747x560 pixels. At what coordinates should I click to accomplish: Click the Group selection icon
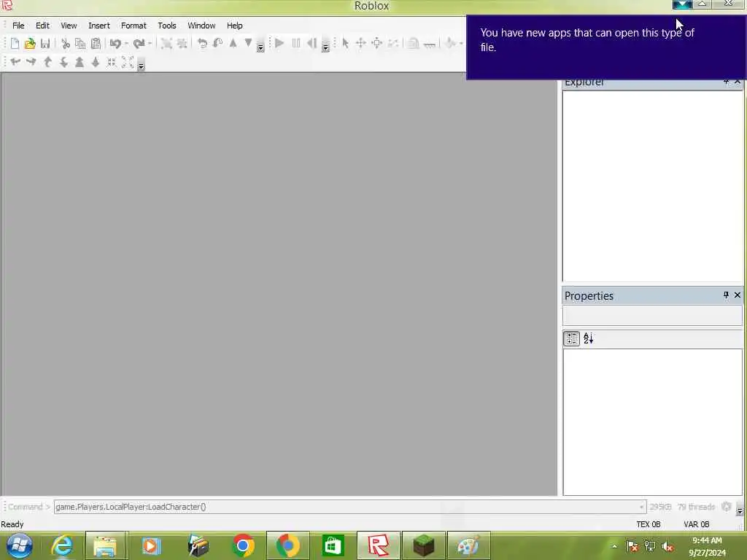tap(166, 44)
